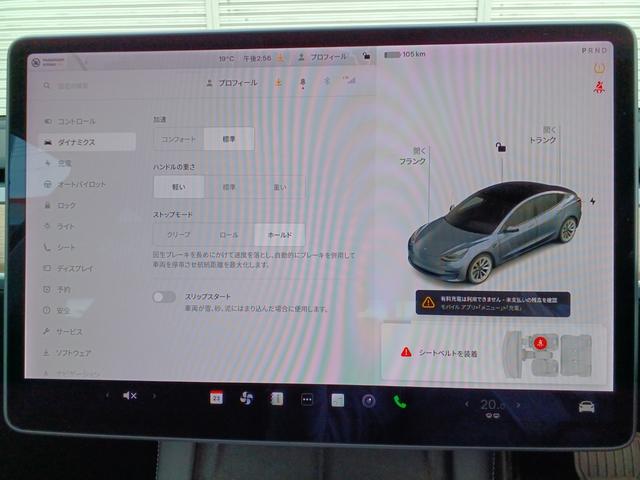Open the green phone app

400,402
